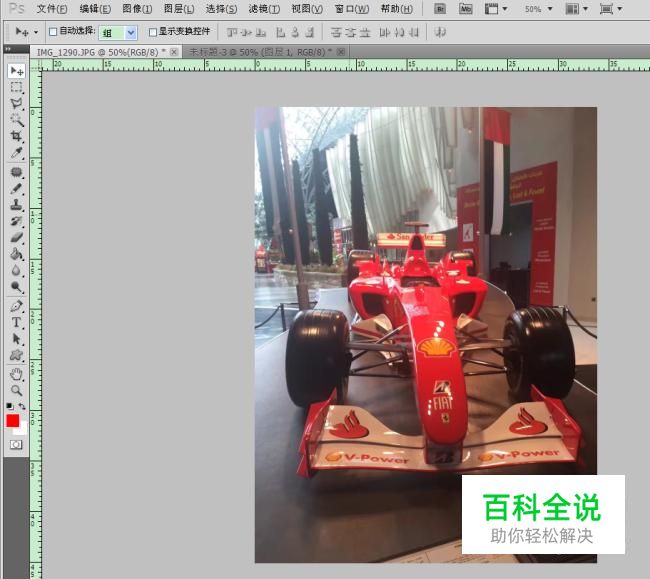
Task: Select the Blur tool
Action: click(16, 270)
